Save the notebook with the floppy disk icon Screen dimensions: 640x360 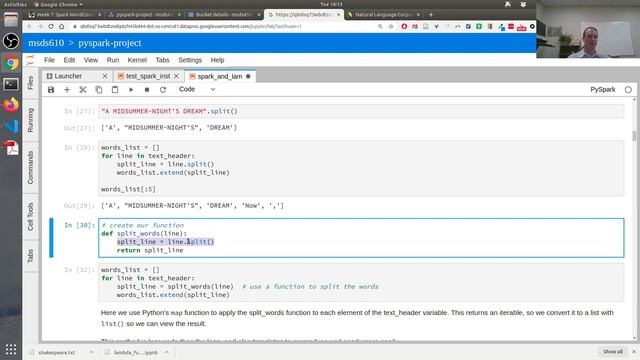(51, 89)
